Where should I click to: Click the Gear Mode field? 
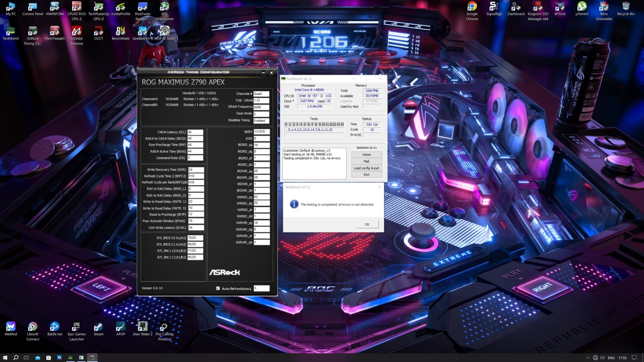point(261,114)
